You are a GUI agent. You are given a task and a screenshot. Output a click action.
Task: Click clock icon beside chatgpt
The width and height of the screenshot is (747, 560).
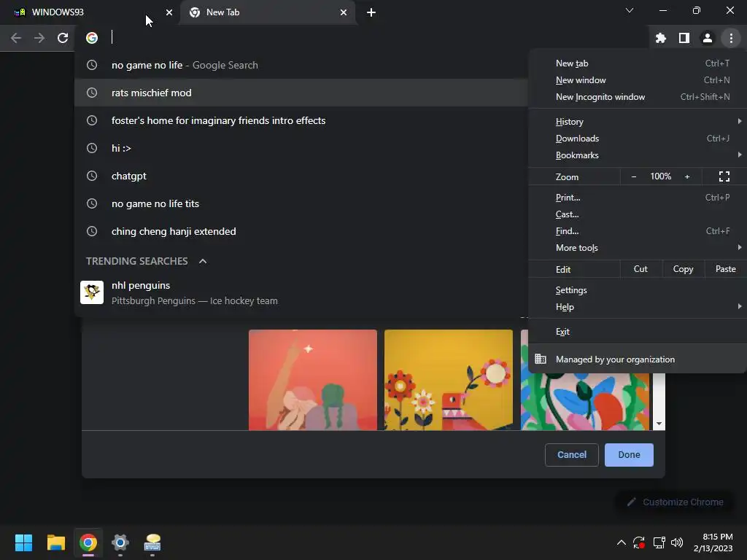click(x=92, y=176)
